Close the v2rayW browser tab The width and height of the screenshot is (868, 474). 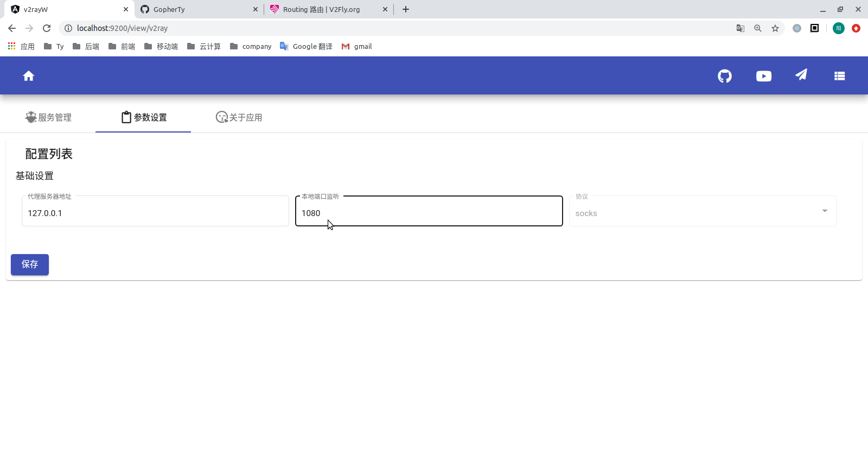pyautogui.click(x=126, y=9)
